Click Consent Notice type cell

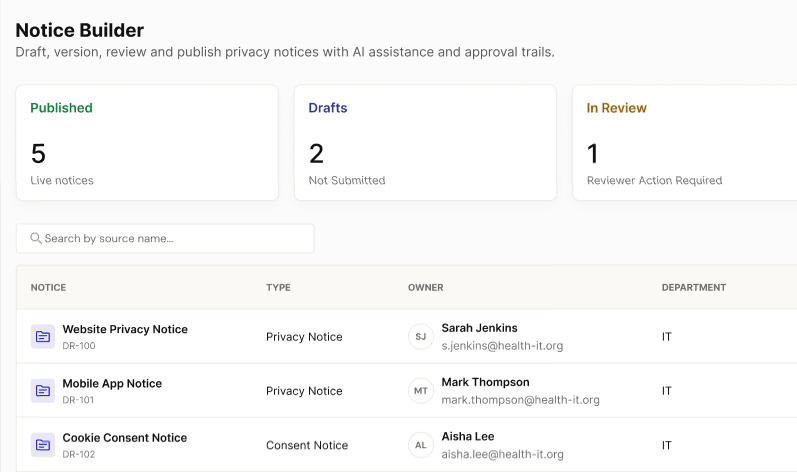coord(307,446)
